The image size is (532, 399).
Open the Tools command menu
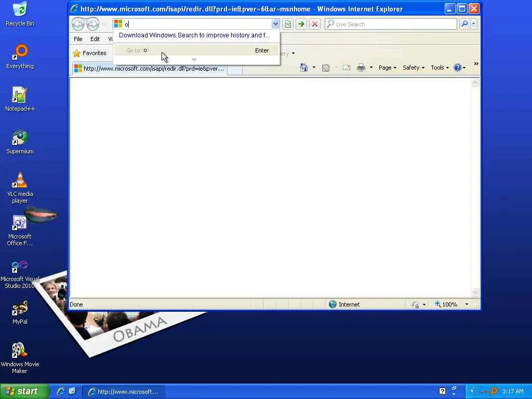440,68
